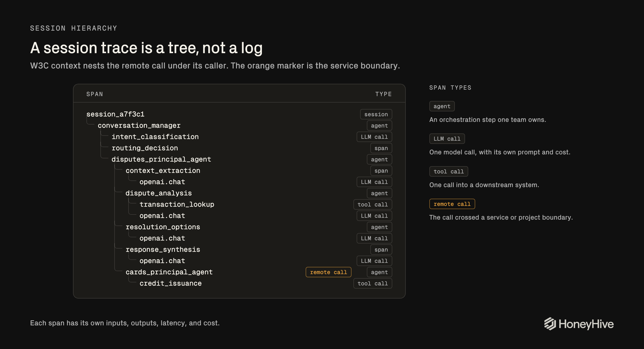
Task: Select the credit_issuance span
Action: pyautogui.click(x=171, y=283)
